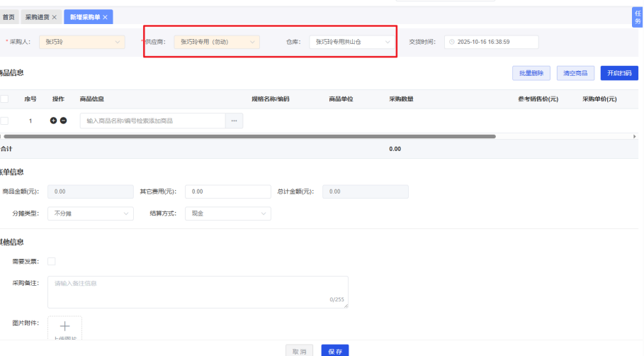Click 开启扫码 button
This screenshot has height=356, width=644.
(619, 73)
